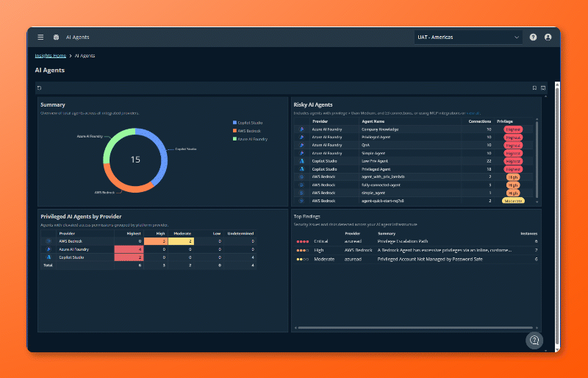Select the Low Priv Agent name
The width and height of the screenshot is (588, 378).
pyautogui.click(x=375, y=161)
